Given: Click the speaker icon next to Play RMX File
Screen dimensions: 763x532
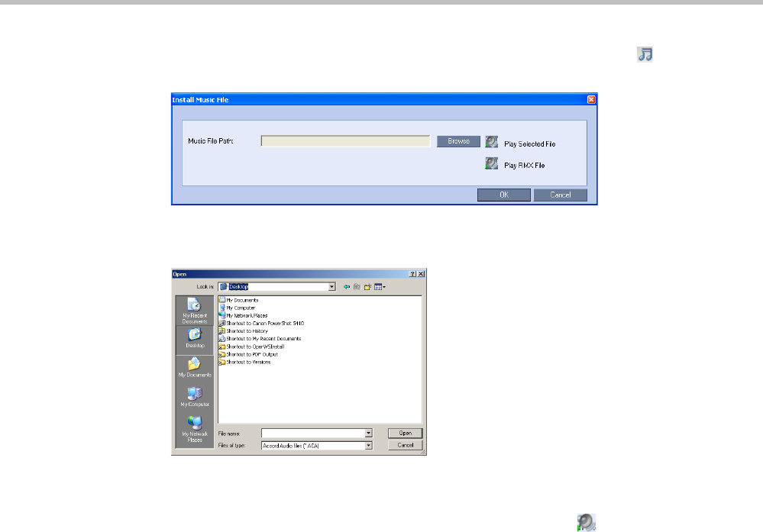Looking at the screenshot, I should pos(491,163).
